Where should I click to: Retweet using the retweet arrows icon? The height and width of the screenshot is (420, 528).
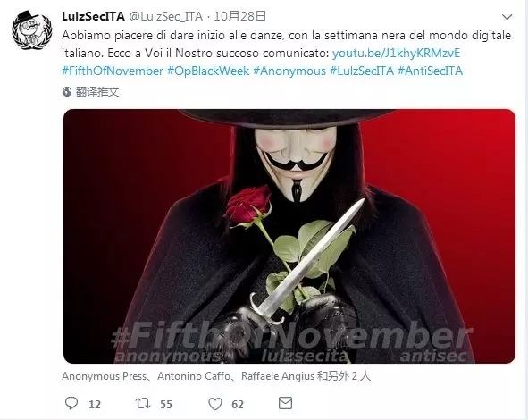(143, 403)
